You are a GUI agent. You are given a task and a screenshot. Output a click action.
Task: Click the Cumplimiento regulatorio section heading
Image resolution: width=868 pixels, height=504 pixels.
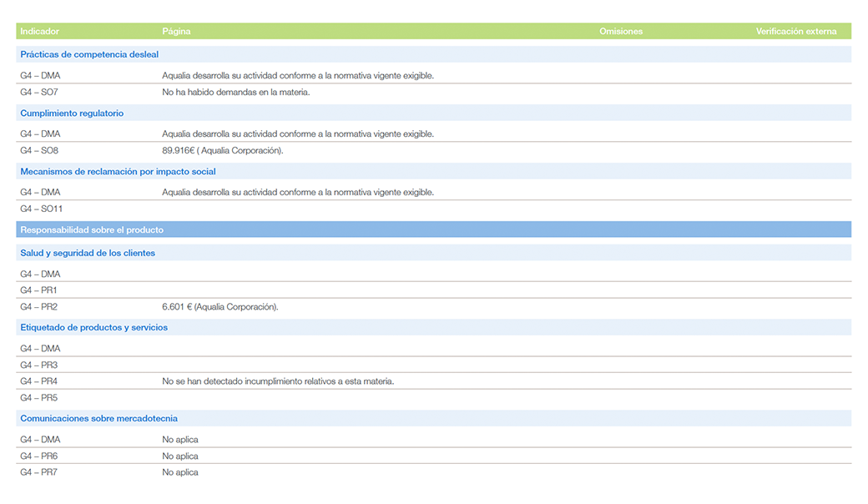coord(72,113)
